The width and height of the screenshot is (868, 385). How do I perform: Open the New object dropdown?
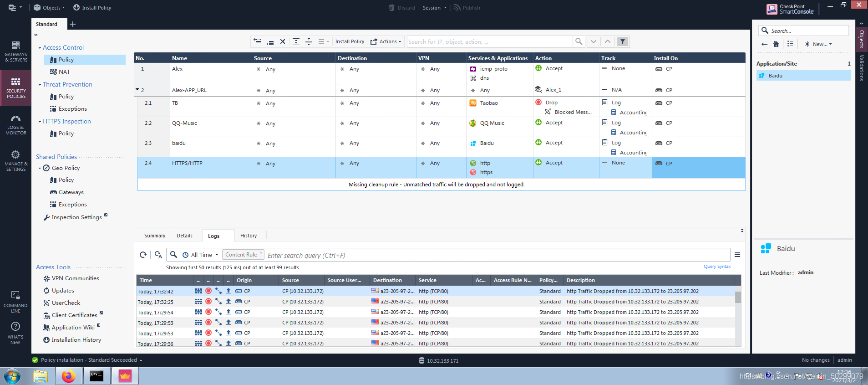(x=818, y=44)
